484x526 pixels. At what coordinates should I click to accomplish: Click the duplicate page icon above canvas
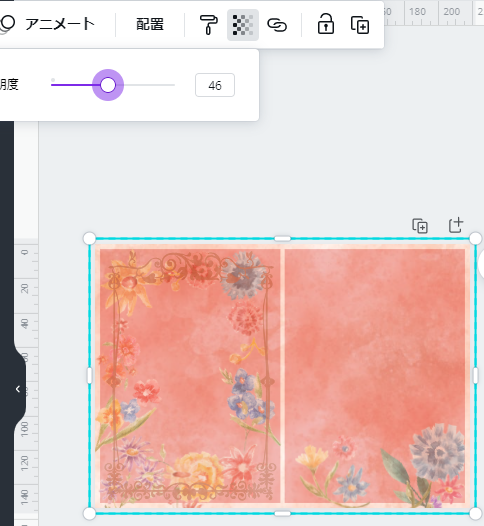point(420,226)
